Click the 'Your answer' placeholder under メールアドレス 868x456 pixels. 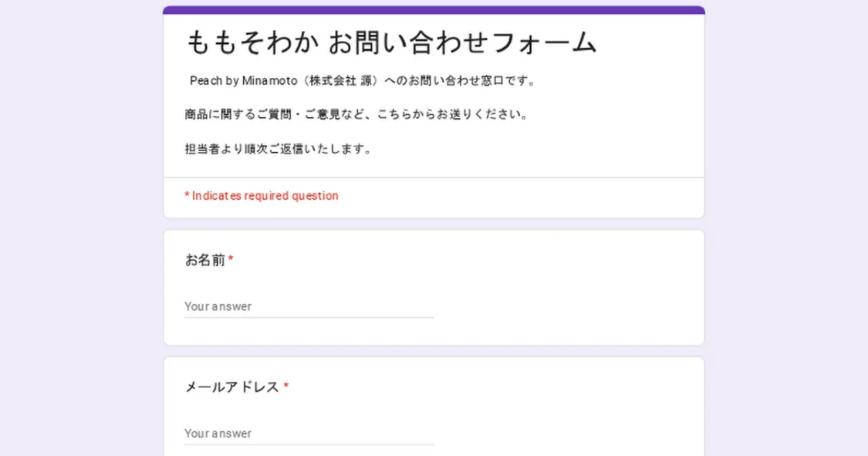217,433
